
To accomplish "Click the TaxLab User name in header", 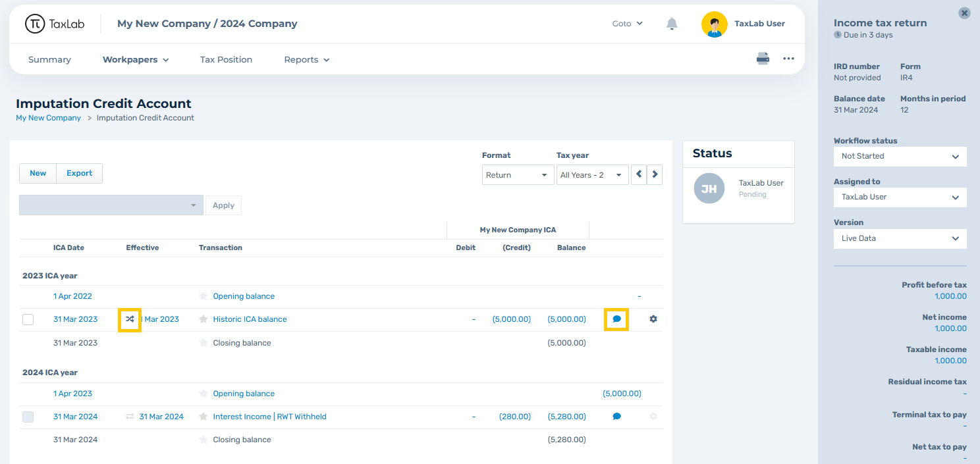I will tap(759, 24).
